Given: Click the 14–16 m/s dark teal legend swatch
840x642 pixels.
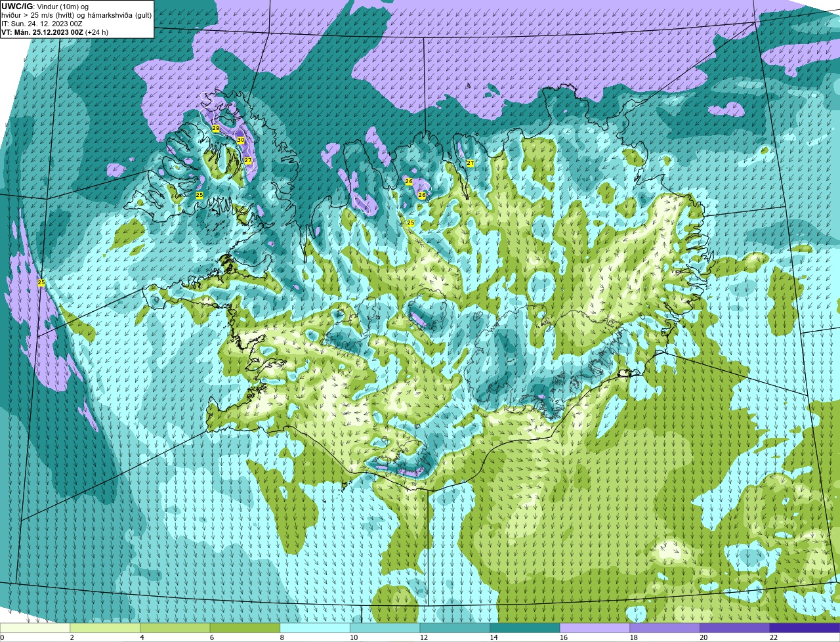Looking at the screenshot, I should (525, 628).
